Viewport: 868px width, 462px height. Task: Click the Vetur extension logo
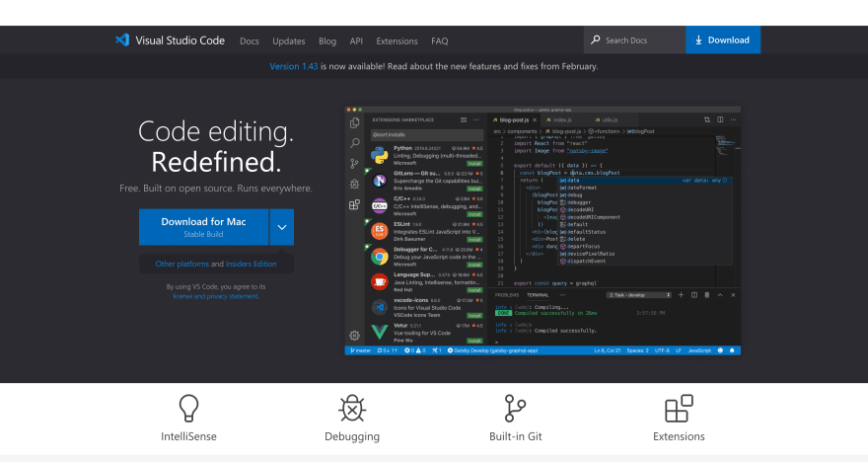[x=379, y=332]
